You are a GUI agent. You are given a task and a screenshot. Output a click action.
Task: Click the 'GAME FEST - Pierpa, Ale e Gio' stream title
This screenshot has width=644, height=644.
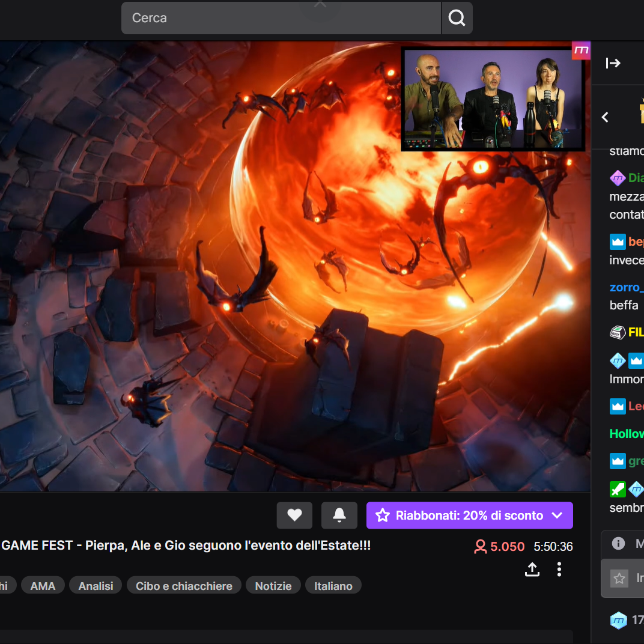pos(186,545)
